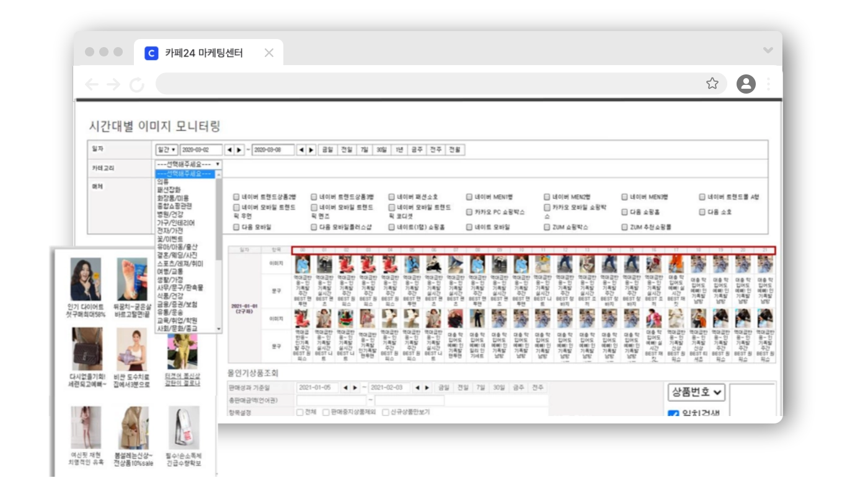Image resolution: width=868 pixels, height=496 pixels.
Task: Click the 터졌어 봄신상 ad link
Action: pos(182,379)
